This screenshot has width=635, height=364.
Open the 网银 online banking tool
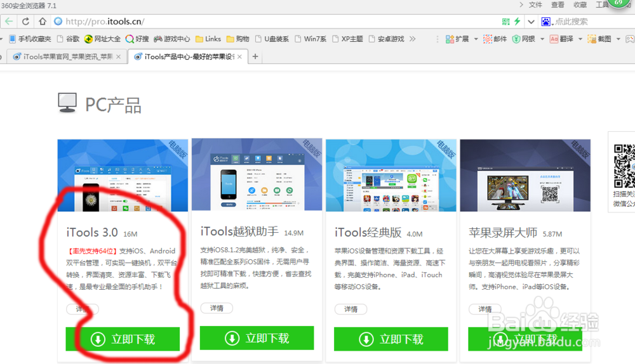pos(524,39)
